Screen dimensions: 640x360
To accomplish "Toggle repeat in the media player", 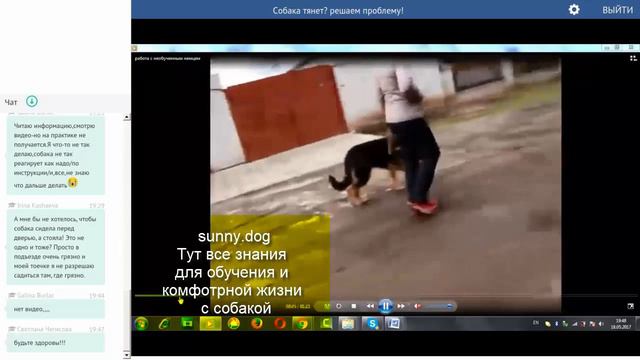I will (x=339, y=306).
